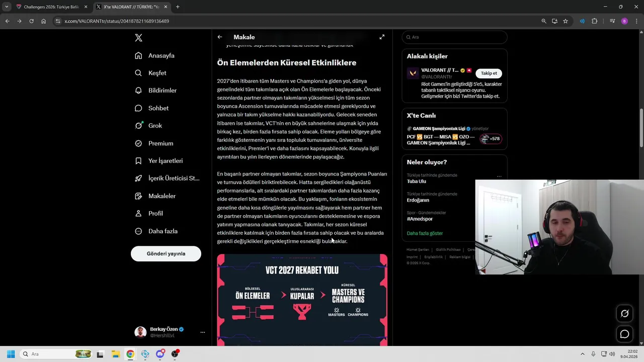This screenshot has width=644, height=362.
Task: Open Keşfet from the sidebar
Action: tap(151, 73)
